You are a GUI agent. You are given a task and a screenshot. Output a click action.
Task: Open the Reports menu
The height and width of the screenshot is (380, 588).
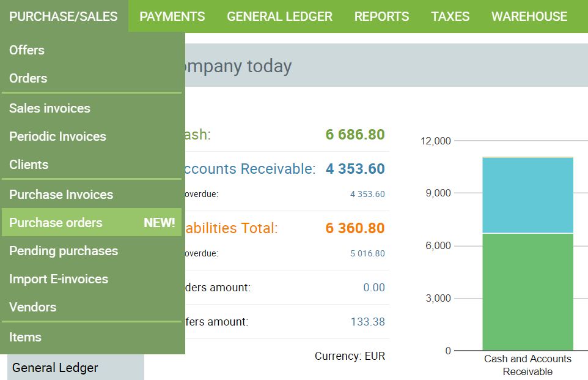coord(381,17)
